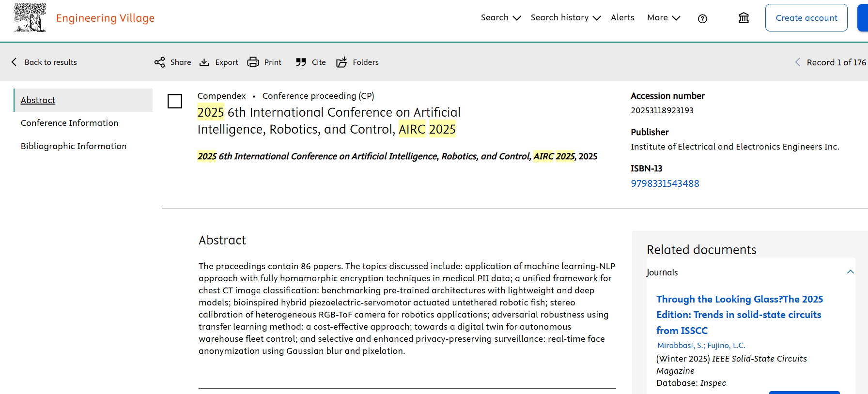The height and width of the screenshot is (394, 868).
Task: Click author link Mirabbasi, S.
Action: (x=681, y=346)
